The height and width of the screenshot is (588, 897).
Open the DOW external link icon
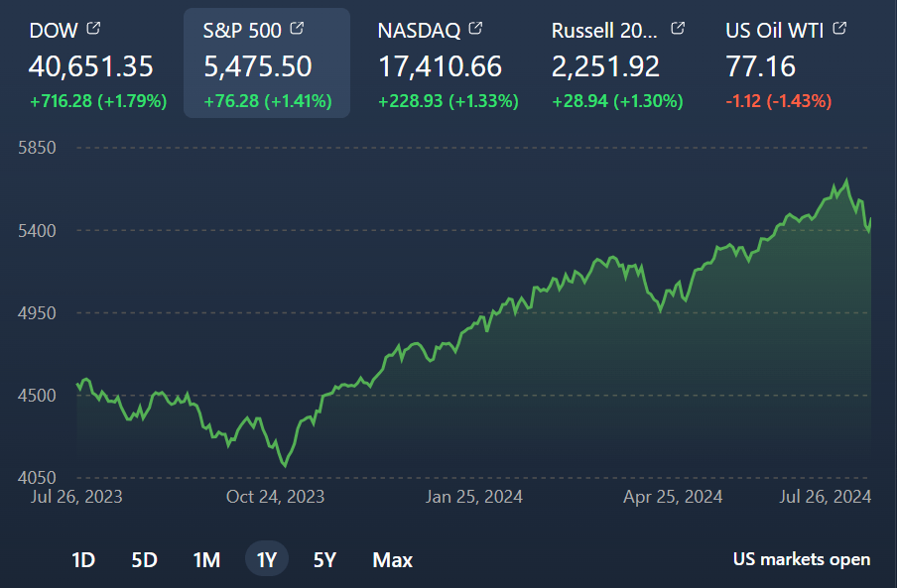tap(93, 29)
